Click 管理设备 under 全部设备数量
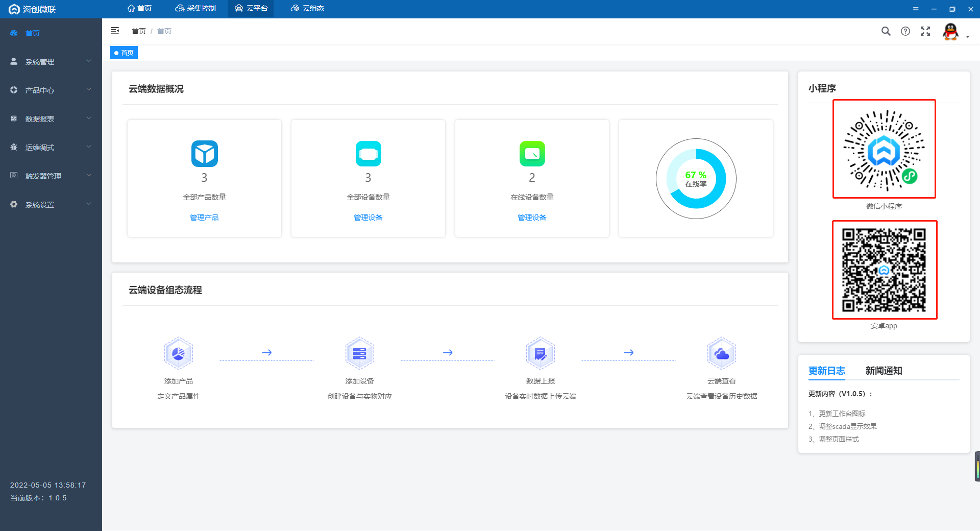Screen dimensions: 980x531 (369, 218)
